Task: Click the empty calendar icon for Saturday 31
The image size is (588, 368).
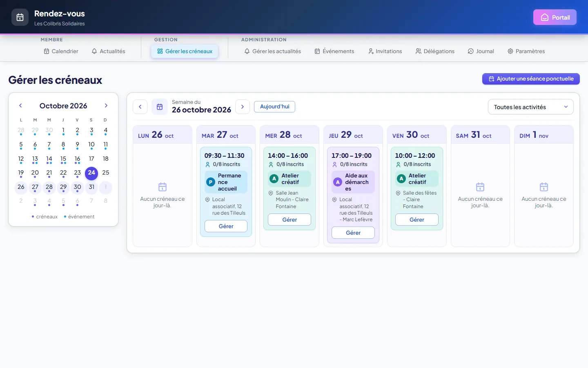Action: point(480,187)
